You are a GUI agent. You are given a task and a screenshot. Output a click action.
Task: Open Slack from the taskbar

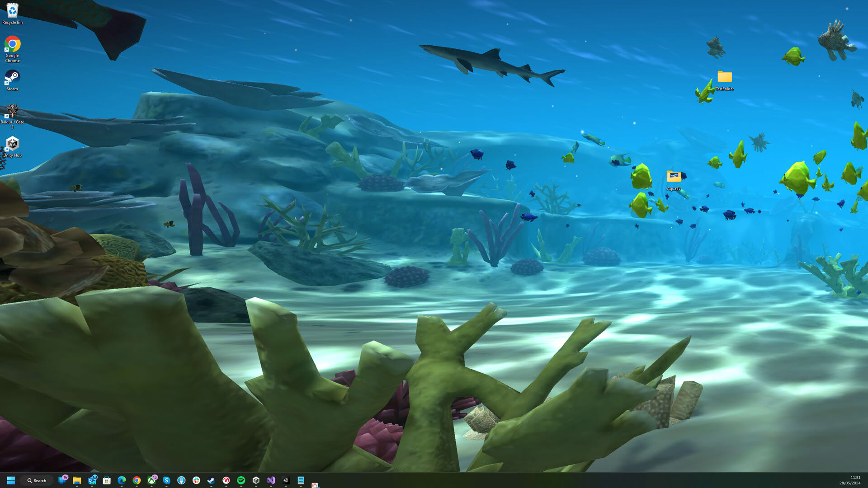[x=196, y=480]
